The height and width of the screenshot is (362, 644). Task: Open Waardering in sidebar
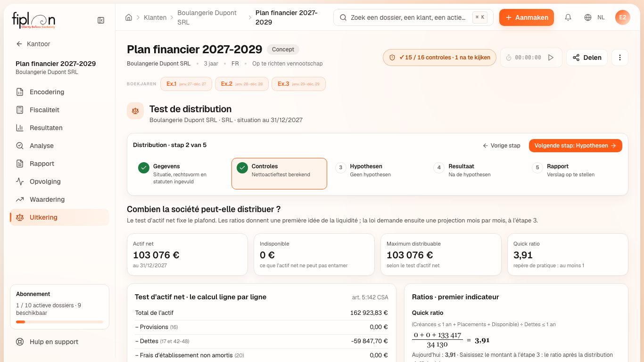59,199
